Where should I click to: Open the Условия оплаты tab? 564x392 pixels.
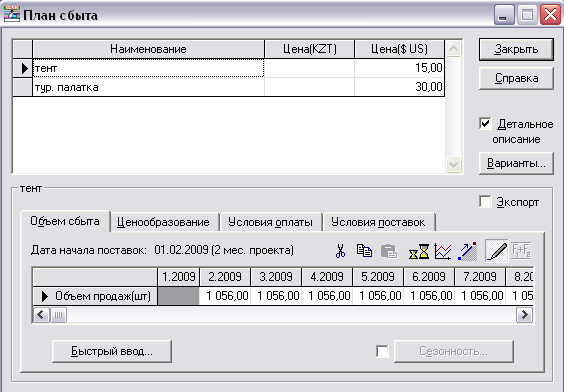[270, 222]
